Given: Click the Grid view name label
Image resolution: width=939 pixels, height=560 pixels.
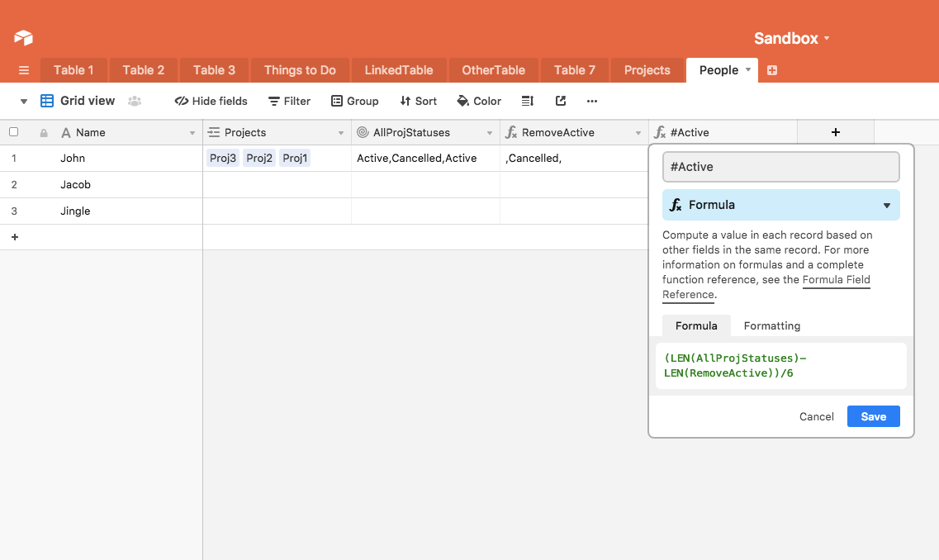Looking at the screenshot, I should click(x=88, y=101).
